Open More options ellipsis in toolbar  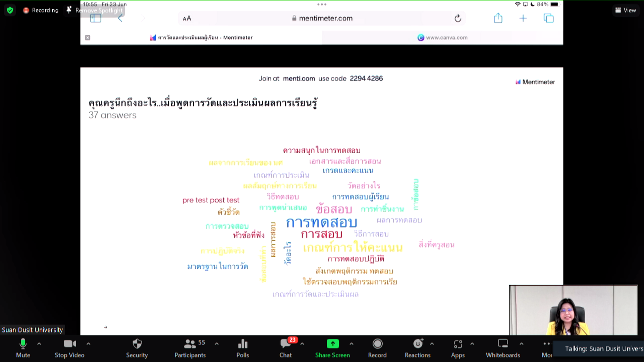tap(547, 348)
